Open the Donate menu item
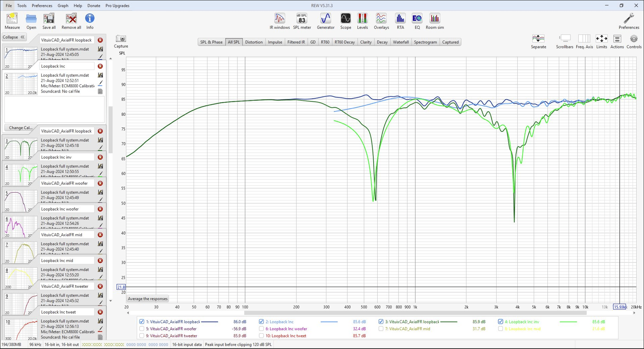 pyautogui.click(x=94, y=5)
